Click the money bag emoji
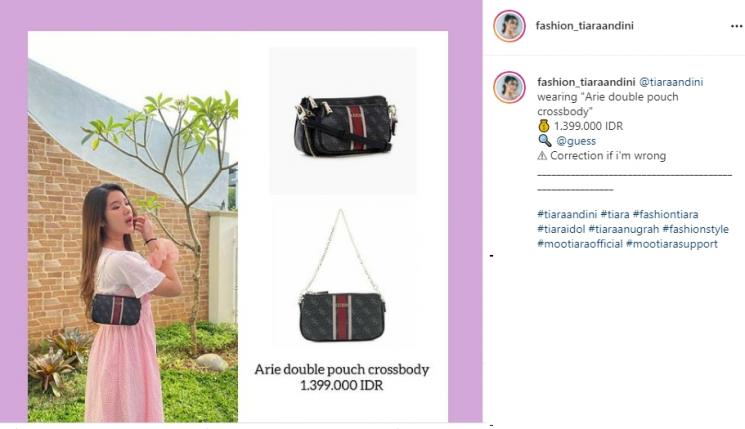Image resolution: width=745 pixels, height=429 pixels. tap(544, 126)
